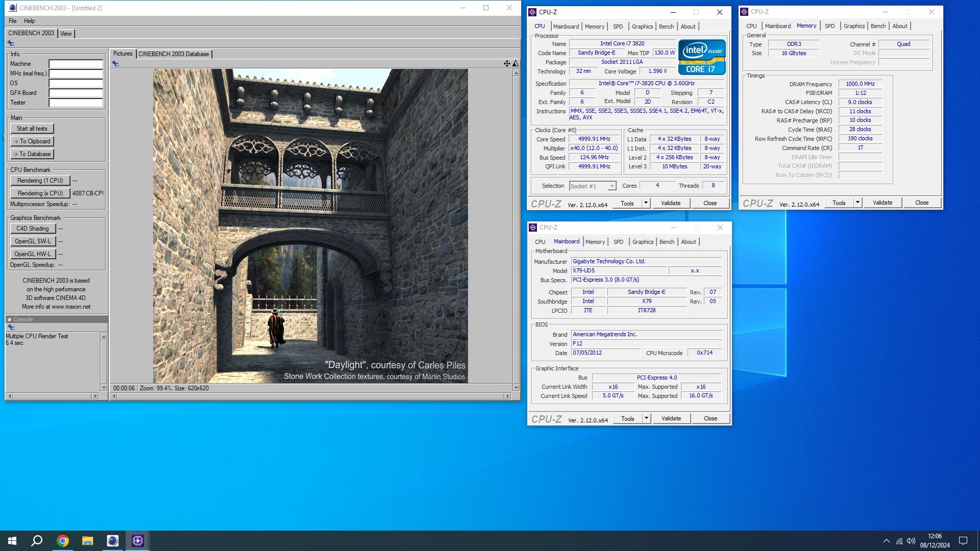The image size is (980, 551).
Task: Click the 4087 CB-CPU score text
Action: point(87,193)
